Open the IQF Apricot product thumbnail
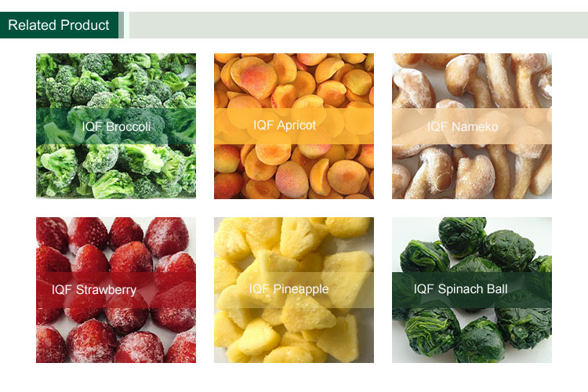 click(294, 125)
